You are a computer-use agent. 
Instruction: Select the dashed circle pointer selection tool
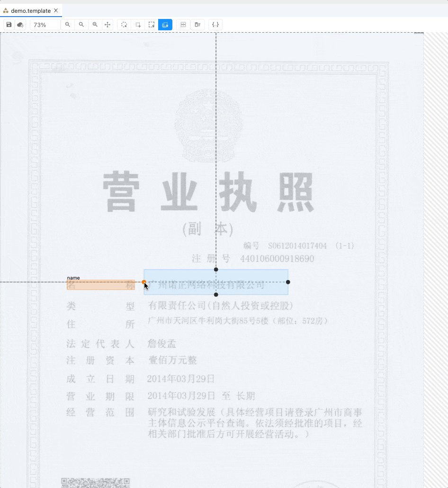coord(124,25)
